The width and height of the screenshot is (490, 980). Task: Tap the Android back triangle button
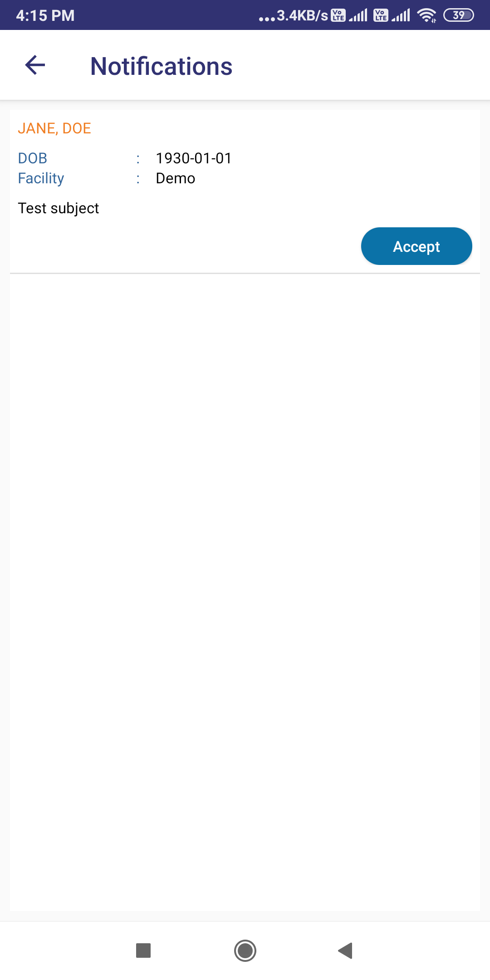pyautogui.click(x=345, y=950)
